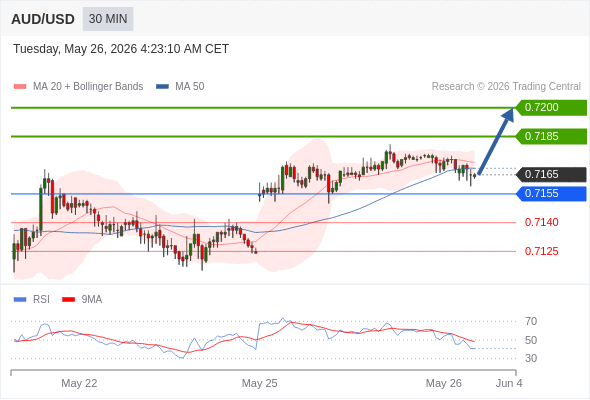This screenshot has width=590, height=400.
Task: Click the red 0.7125 support label
Action: click(541, 251)
